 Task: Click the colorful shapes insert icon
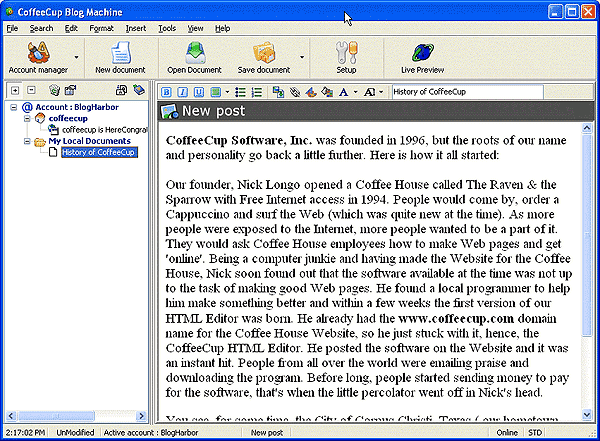311,92
